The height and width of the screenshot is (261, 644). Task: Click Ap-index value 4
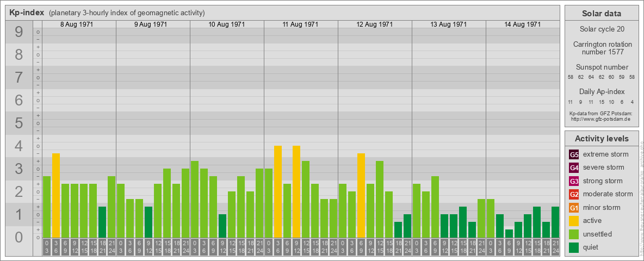pos(631,102)
